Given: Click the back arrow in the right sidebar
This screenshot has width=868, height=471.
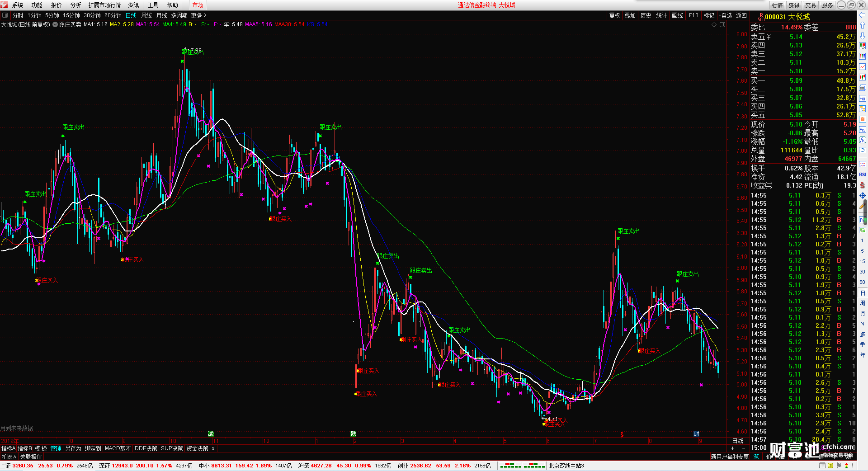Looking at the screenshot, I should 863,15.
